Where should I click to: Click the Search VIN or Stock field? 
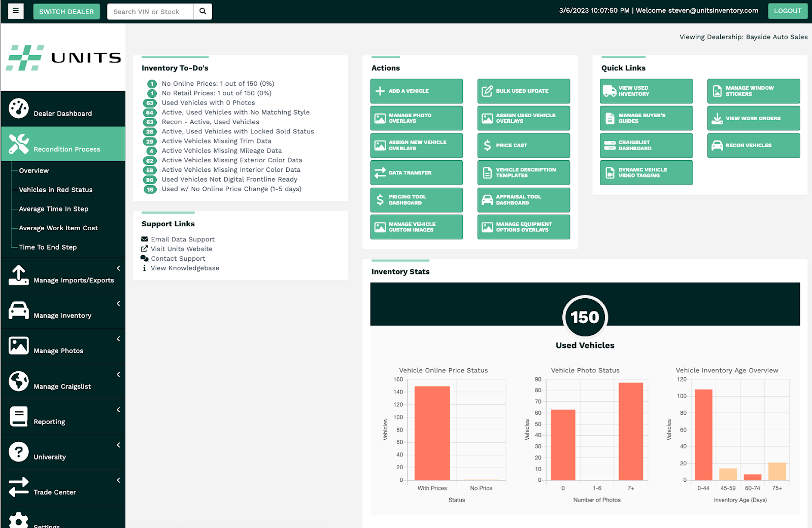pos(150,11)
